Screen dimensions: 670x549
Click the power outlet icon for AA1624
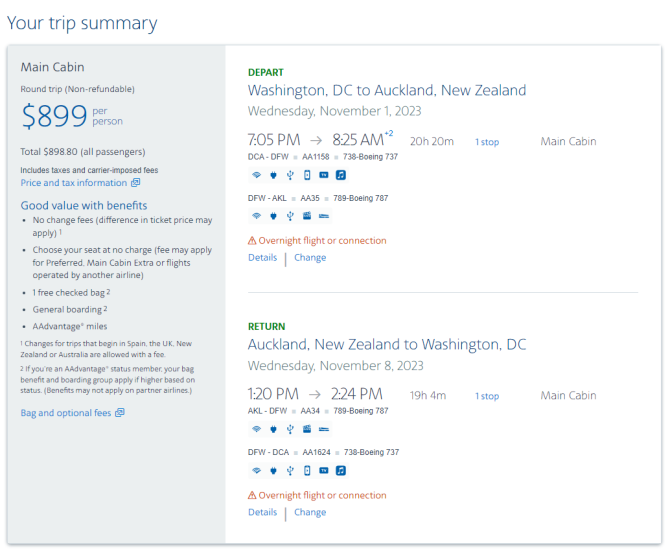(273, 470)
